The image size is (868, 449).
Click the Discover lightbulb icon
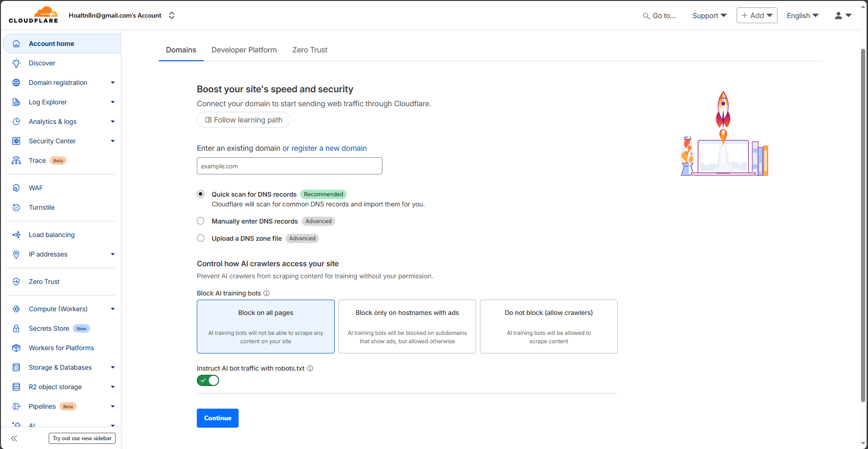(16, 63)
